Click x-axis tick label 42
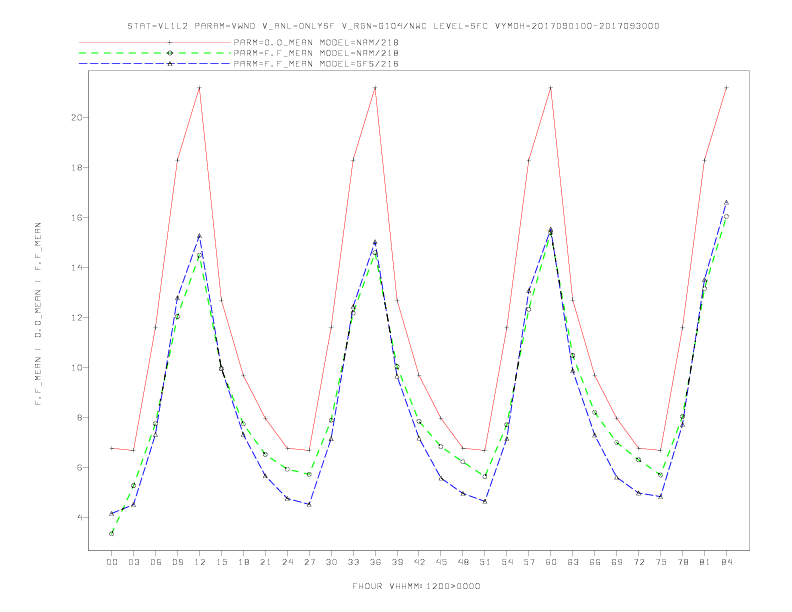This screenshot has width=792, height=612. (419, 562)
